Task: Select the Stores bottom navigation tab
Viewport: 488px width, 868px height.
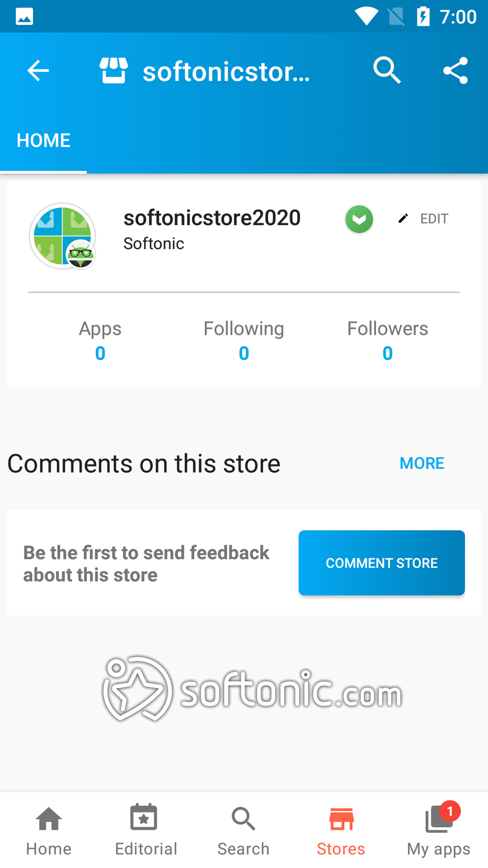Action: pyautogui.click(x=341, y=831)
